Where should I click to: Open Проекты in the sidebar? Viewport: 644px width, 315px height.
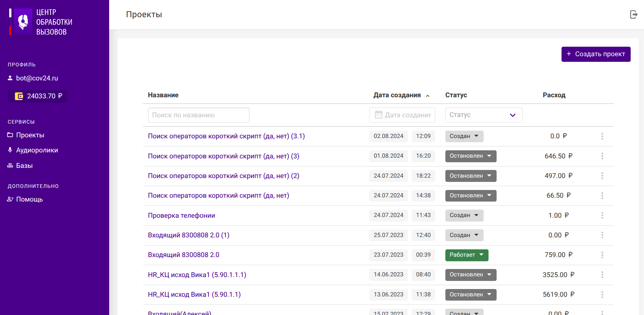26,135
